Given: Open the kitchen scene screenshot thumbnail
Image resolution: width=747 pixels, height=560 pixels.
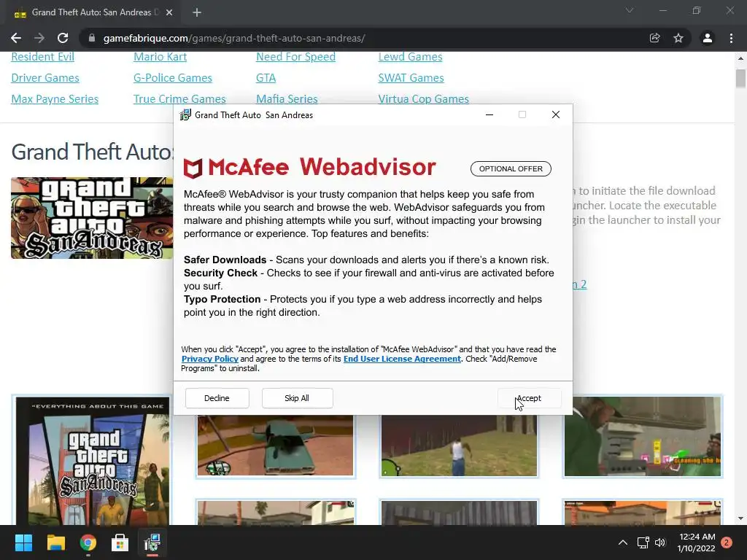Looking at the screenshot, I should [643, 437].
